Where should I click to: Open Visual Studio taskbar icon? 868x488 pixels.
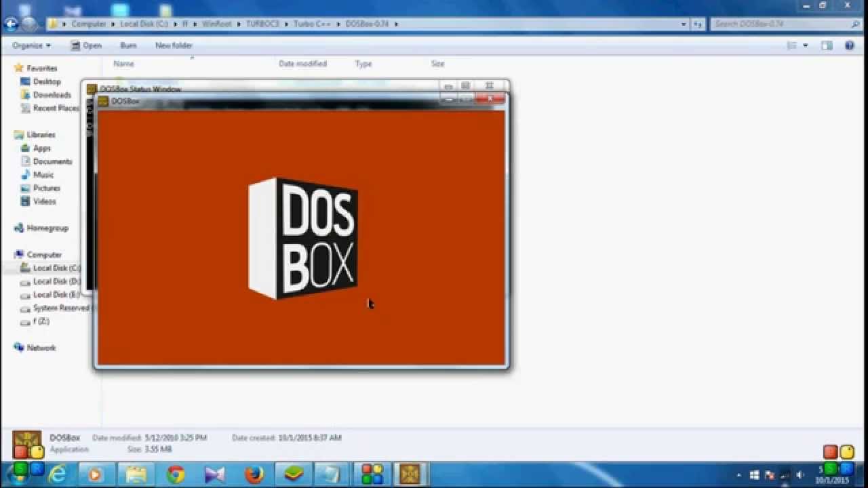[214, 474]
